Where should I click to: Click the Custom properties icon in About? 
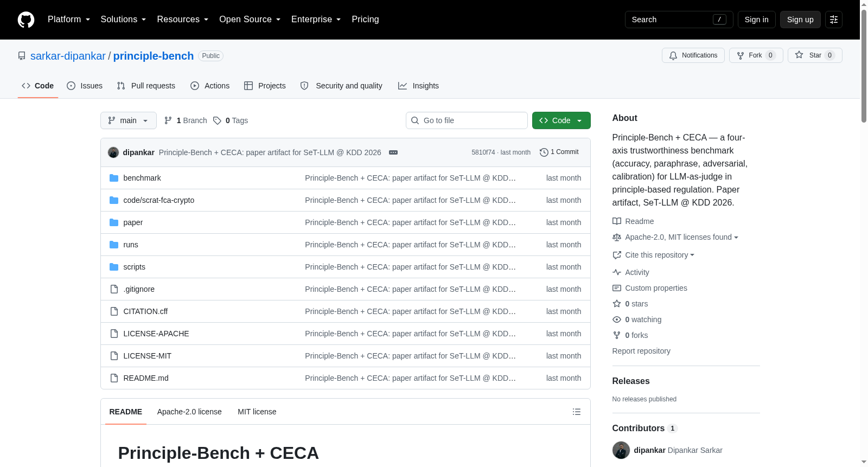pos(617,288)
